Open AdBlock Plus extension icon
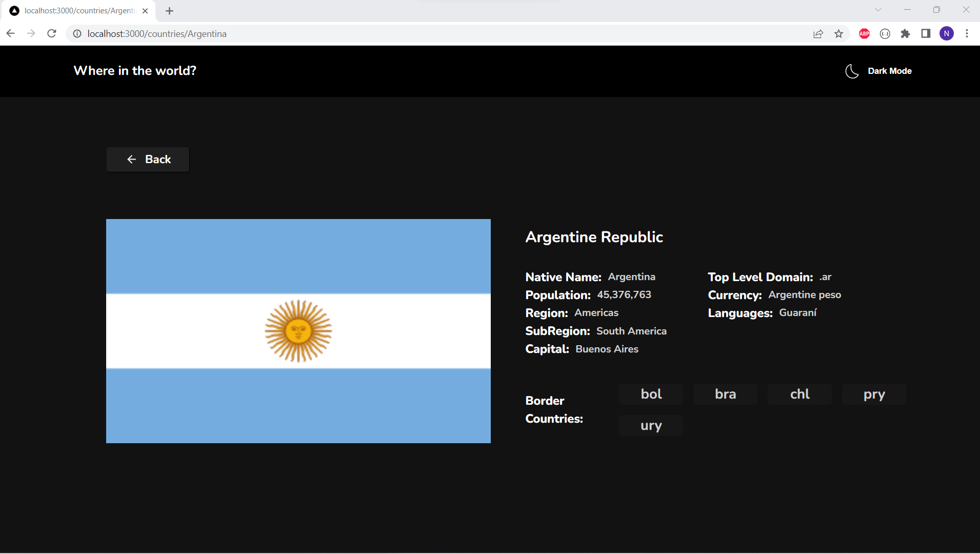The height and width of the screenshot is (554, 980). point(864,34)
